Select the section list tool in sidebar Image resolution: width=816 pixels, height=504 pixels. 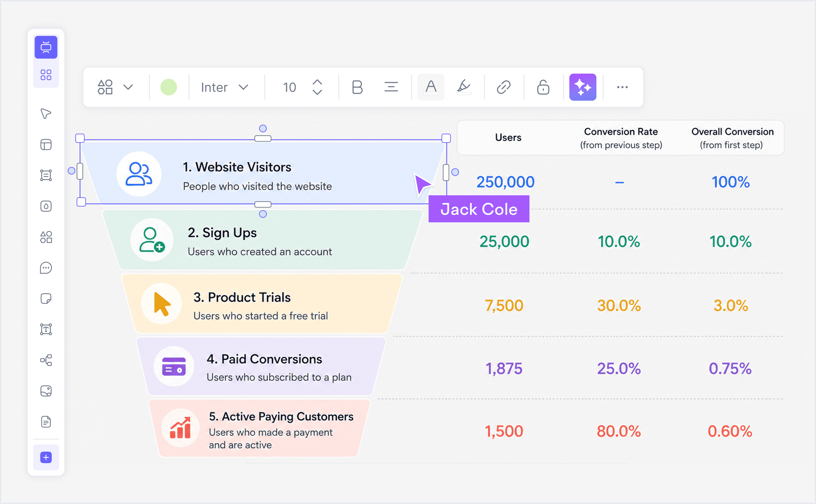(x=46, y=175)
